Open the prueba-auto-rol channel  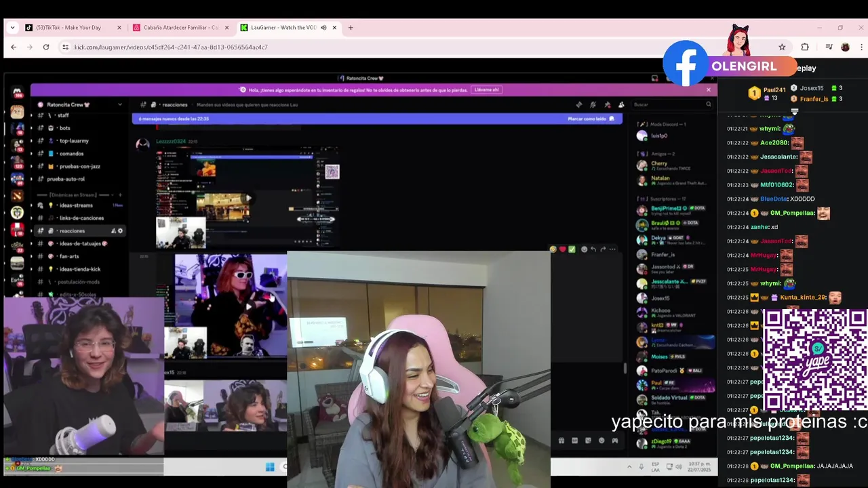click(66, 179)
